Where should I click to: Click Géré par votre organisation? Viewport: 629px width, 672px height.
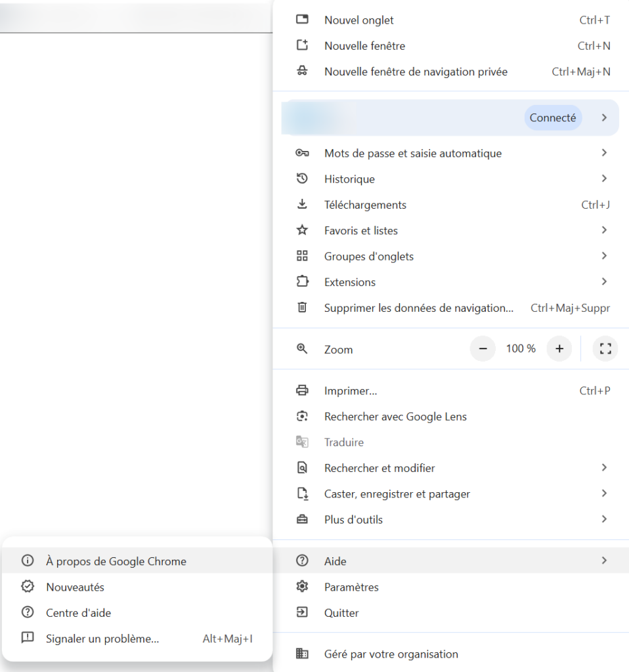[x=391, y=654]
